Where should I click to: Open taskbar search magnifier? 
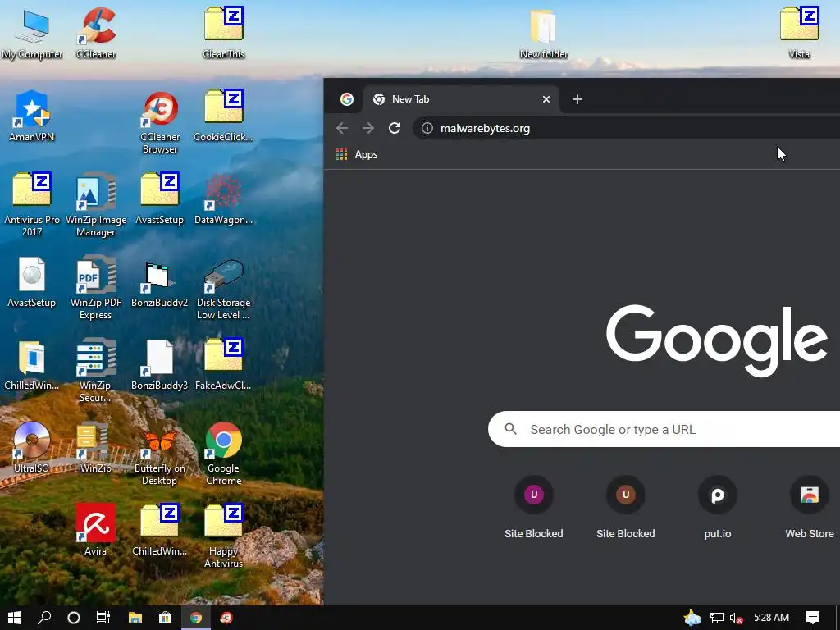(44, 618)
